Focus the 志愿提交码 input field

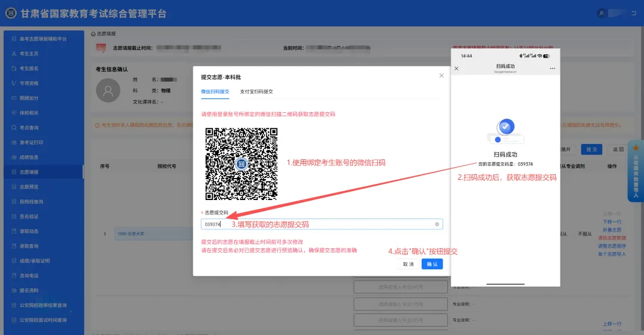[x=321, y=225]
